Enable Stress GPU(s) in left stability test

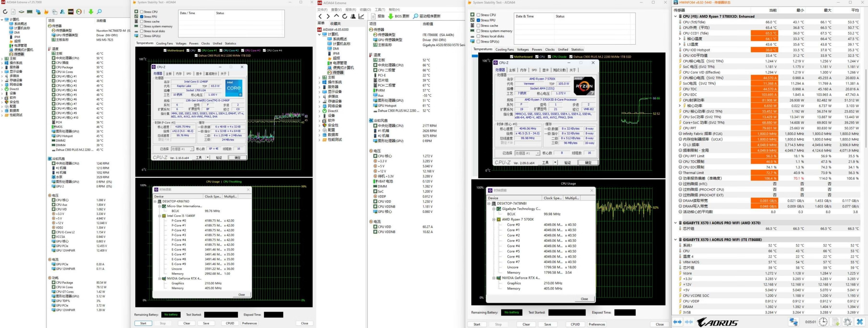point(142,36)
